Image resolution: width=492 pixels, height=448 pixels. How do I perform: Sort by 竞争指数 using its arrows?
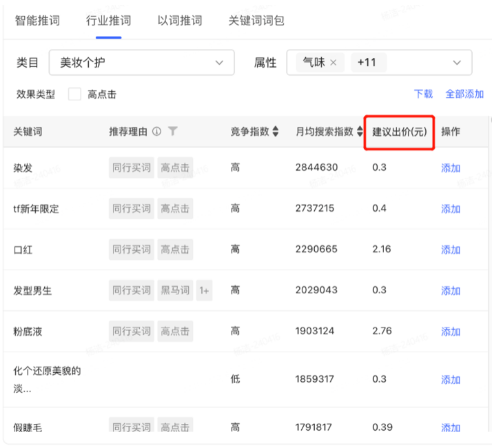click(275, 131)
